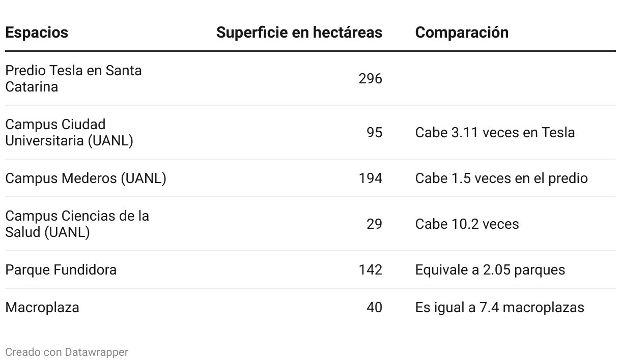Viewport: 621px width, 364px height.
Task: Click the Espacios column header
Action: click(x=37, y=32)
